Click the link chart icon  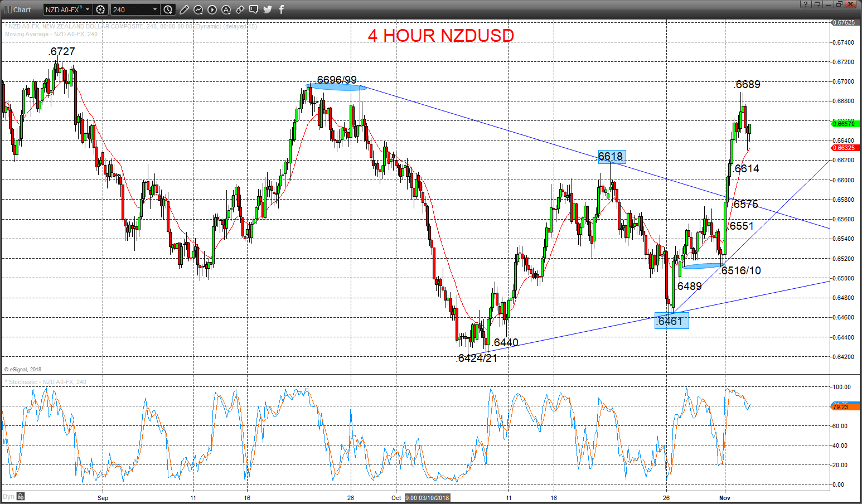tap(240, 9)
